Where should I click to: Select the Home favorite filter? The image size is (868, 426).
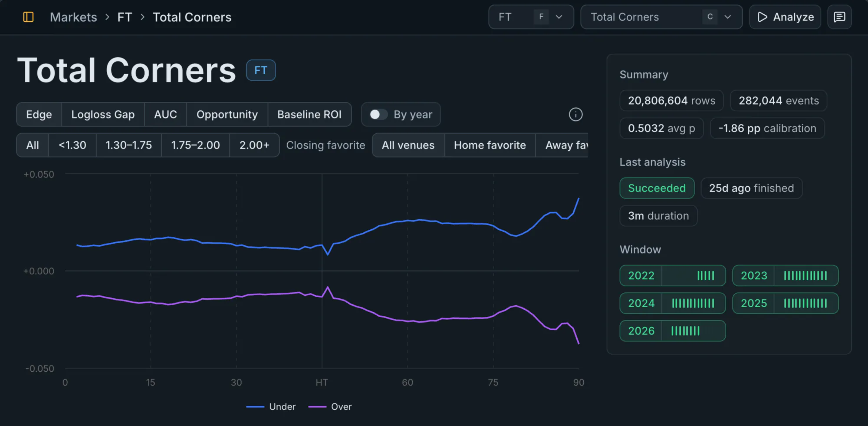pyautogui.click(x=490, y=145)
